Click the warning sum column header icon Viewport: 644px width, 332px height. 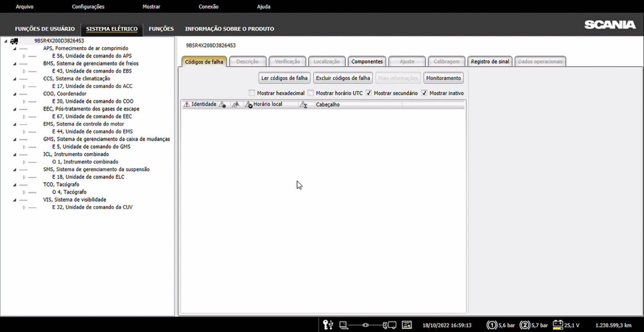coord(304,105)
